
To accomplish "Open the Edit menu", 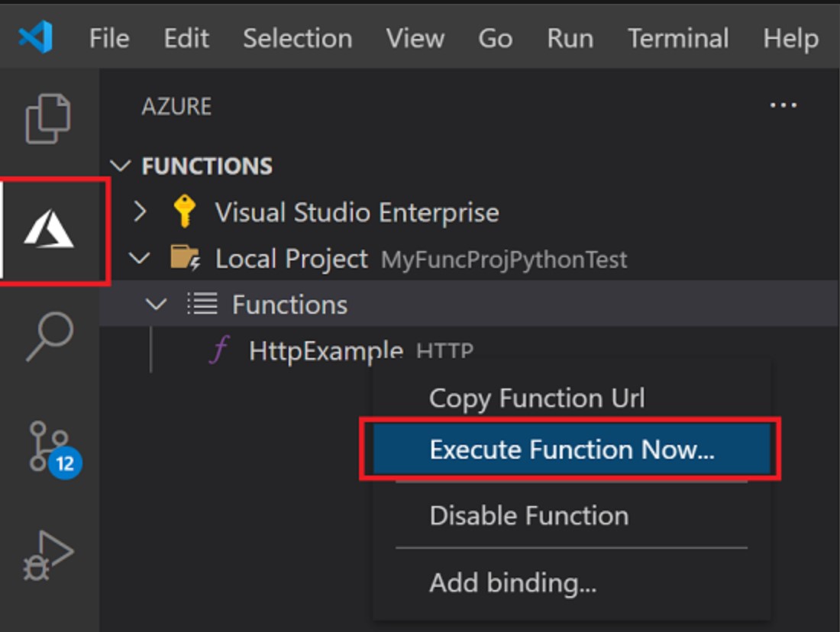I will click(186, 38).
